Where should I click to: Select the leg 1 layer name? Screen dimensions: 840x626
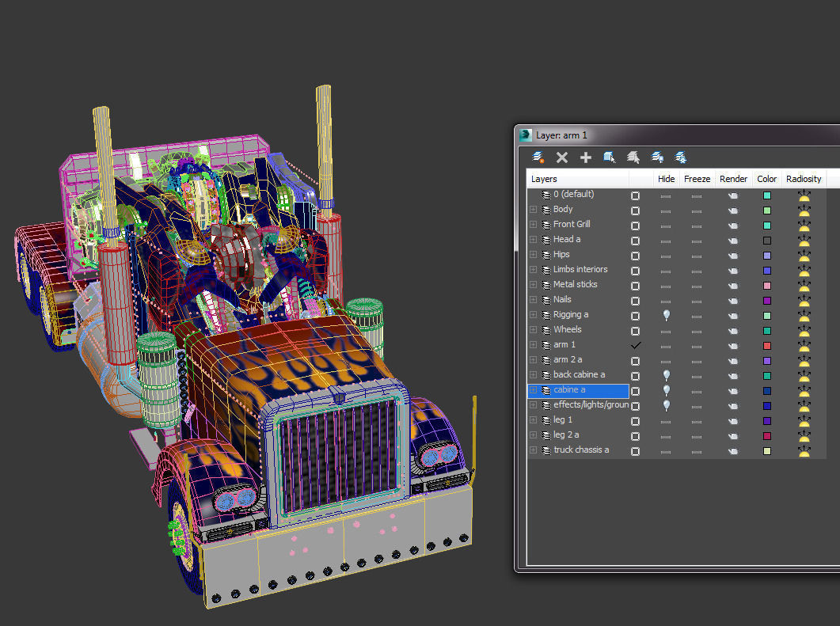coord(562,419)
